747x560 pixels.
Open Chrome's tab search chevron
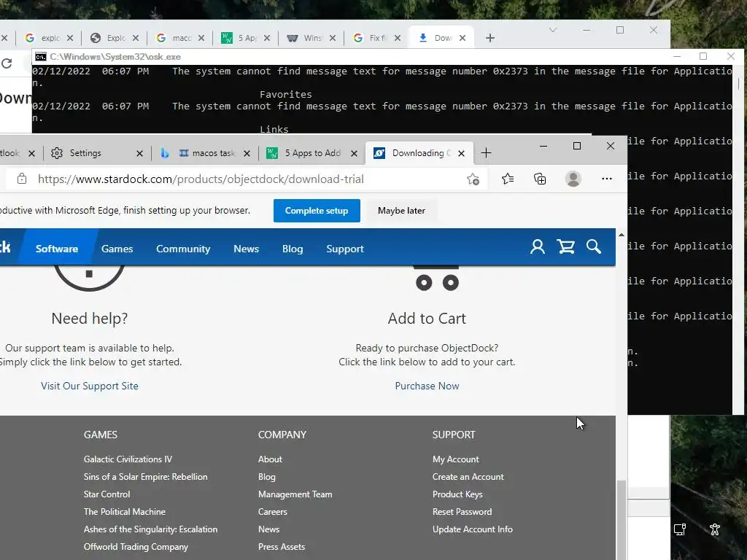pos(553,30)
